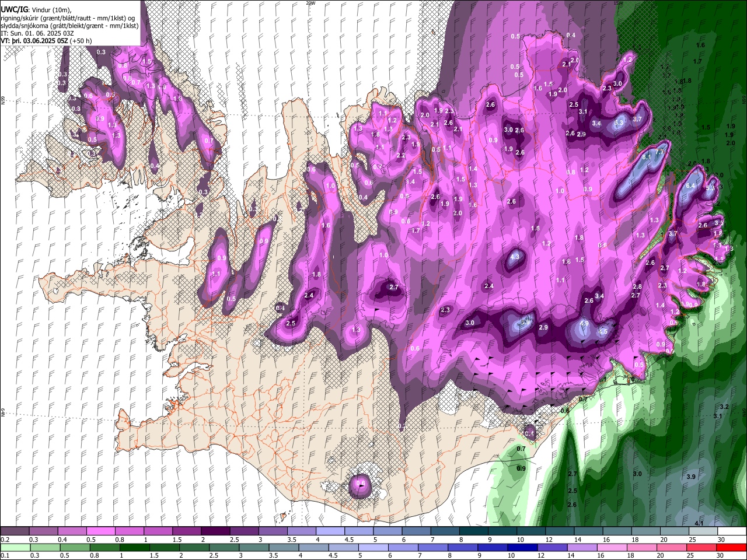
Task: Click the 4.3 precipitation value on the map
Action: pyautogui.click(x=515, y=257)
